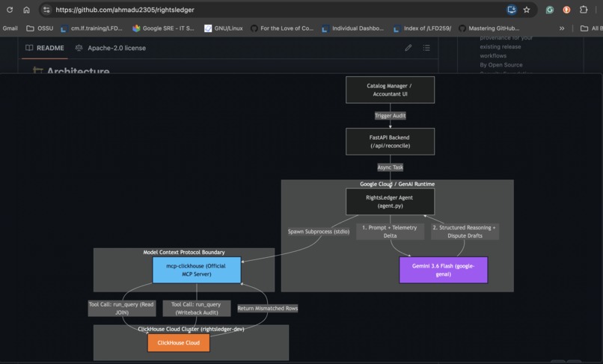Viewport: 603px width, 364px height.
Task: Open the OSSU bookmark folder
Action: [x=40, y=28]
